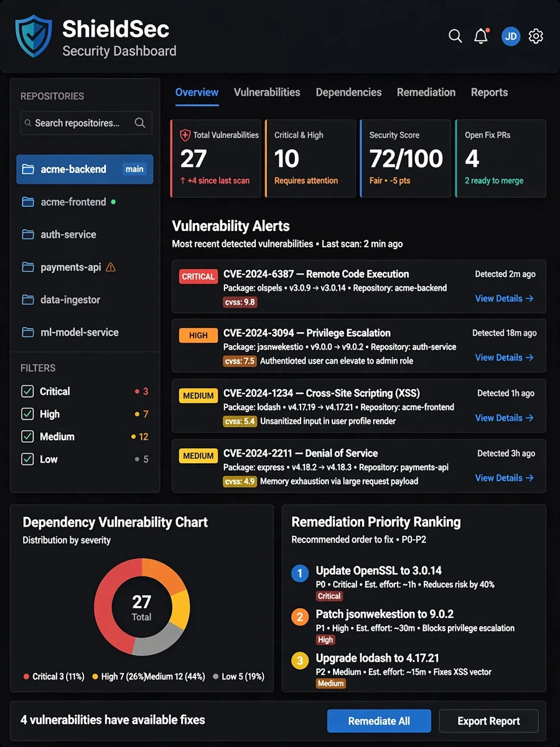Screen dimensions: 560x747
Task: Click the folder icon beside acme-backend
Action: click(27, 169)
